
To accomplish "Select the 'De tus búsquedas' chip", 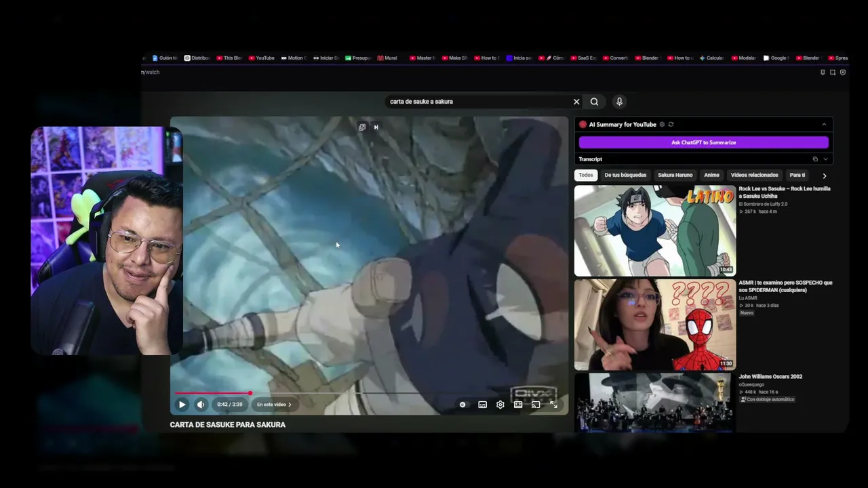I will 625,175.
